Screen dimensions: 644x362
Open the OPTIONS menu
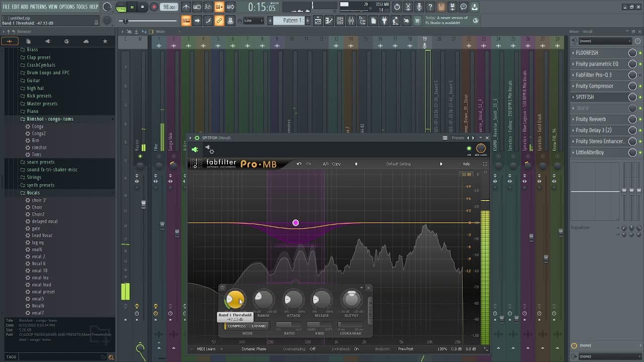point(67,7)
